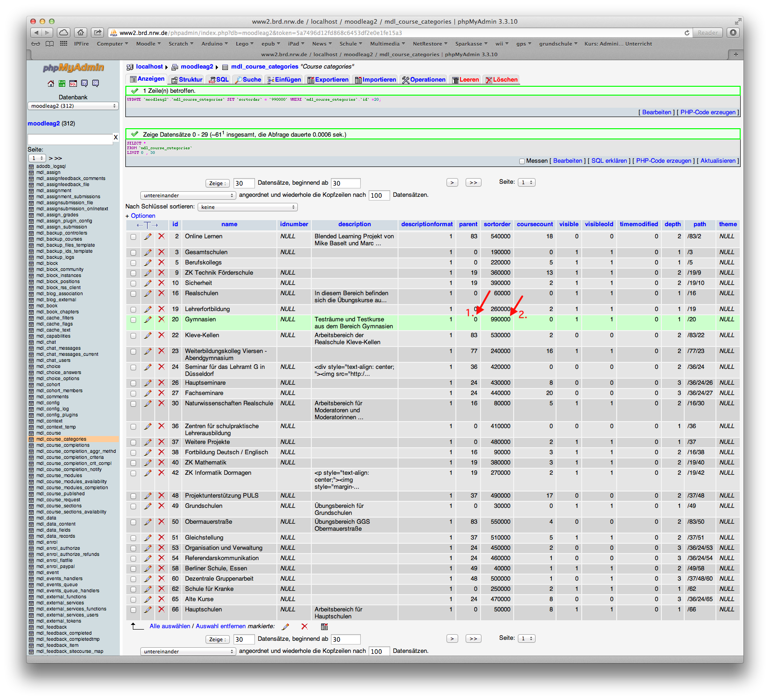
Task: Open database dropdown moodleag2 (312)
Action: pos(73,106)
